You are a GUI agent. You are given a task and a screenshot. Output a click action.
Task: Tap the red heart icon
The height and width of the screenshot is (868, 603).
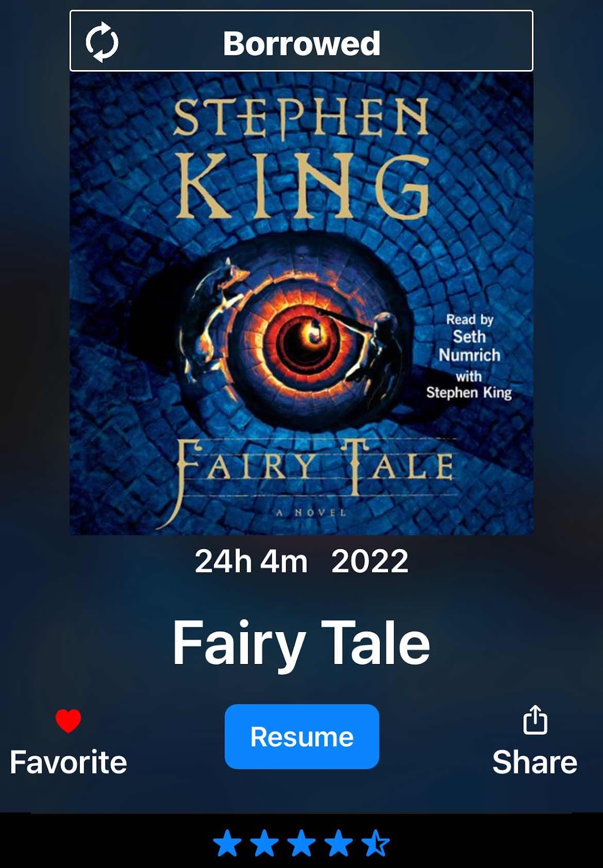(x=68, y=721)
